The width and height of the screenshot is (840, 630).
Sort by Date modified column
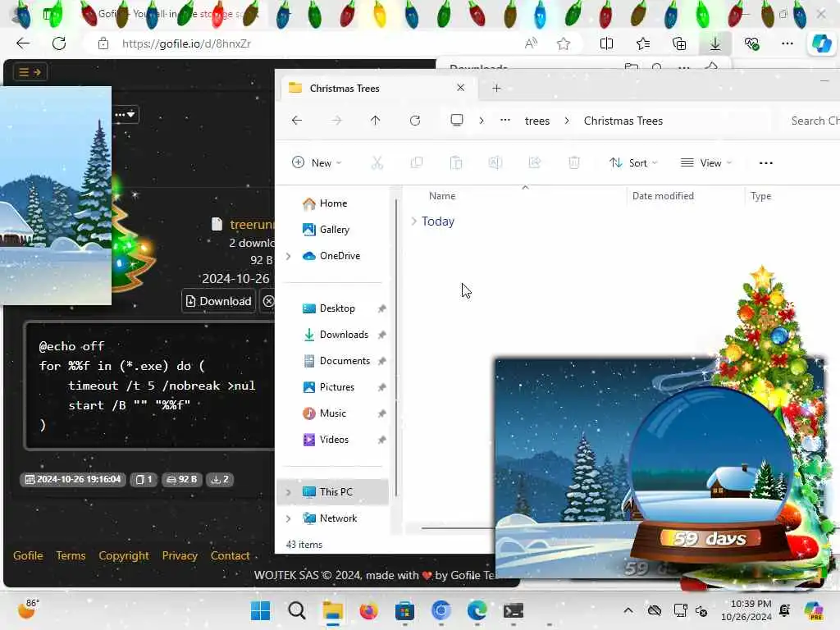pos(663,196)
